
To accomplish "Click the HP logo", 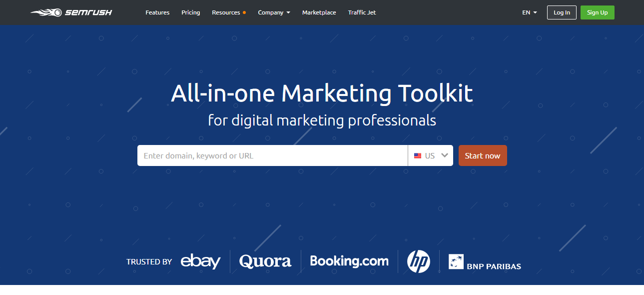I will pos(419,261).
